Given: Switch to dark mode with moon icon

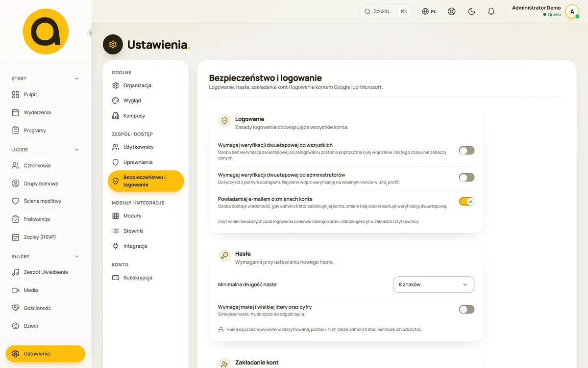Looking at the screenshot, I should pyautogui.click(x=471, y=11).
